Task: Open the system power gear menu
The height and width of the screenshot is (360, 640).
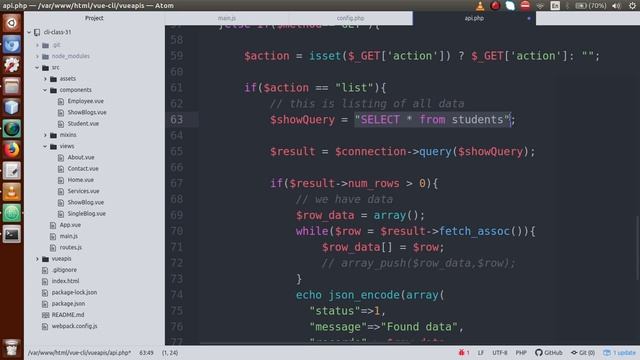Action: click(632, 6)
